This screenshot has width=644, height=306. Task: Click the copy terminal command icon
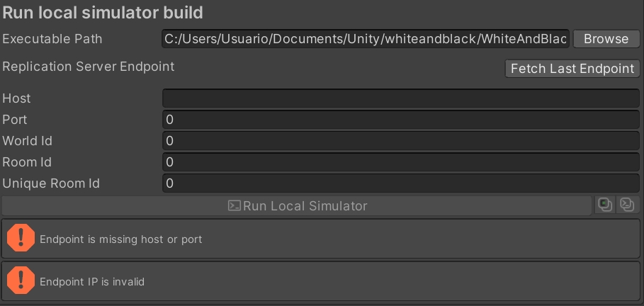click(627, 205)
